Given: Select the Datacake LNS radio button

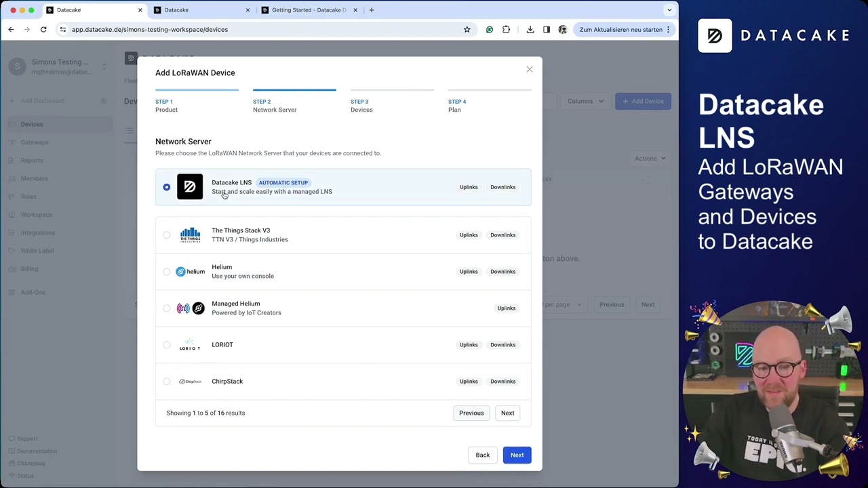Looking at the screenshot, I should pyautogui.click(x=167, y=187).
